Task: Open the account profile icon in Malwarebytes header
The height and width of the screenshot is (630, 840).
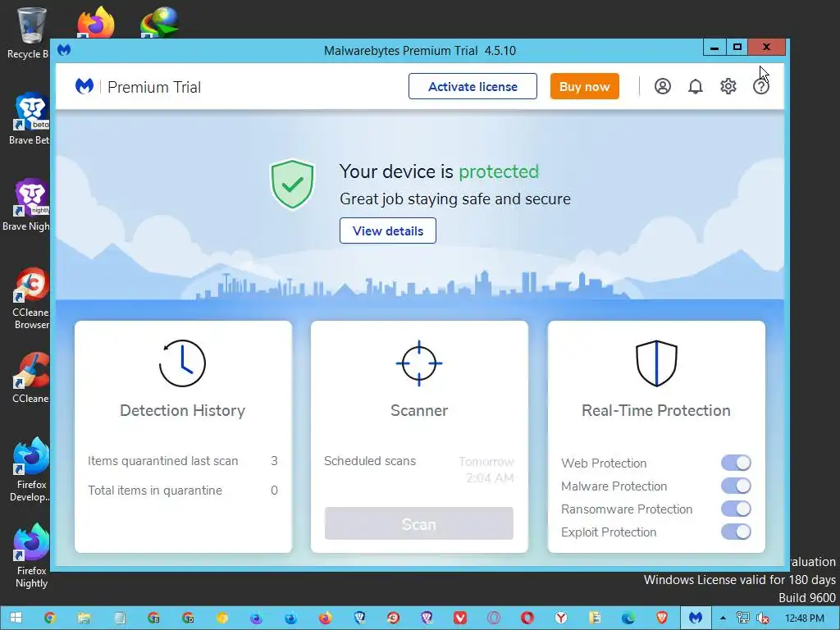Action: [x=663, y=86]
